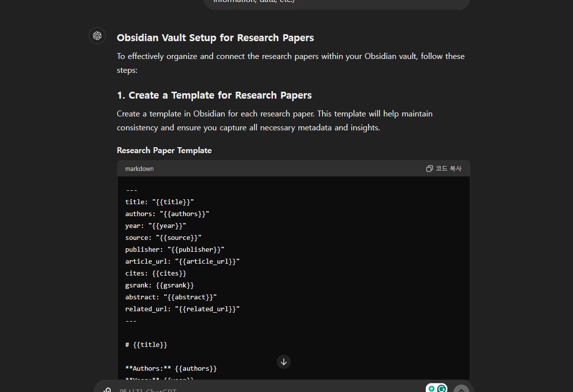The image size is (573, 392).
Task: Click the code line '**Authors:** {{authors}}'
Action: click(x=171, y=369)
